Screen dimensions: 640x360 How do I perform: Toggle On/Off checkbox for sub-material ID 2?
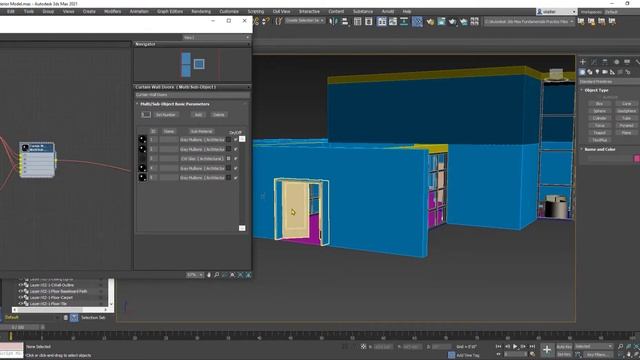(x=236, y=149)
